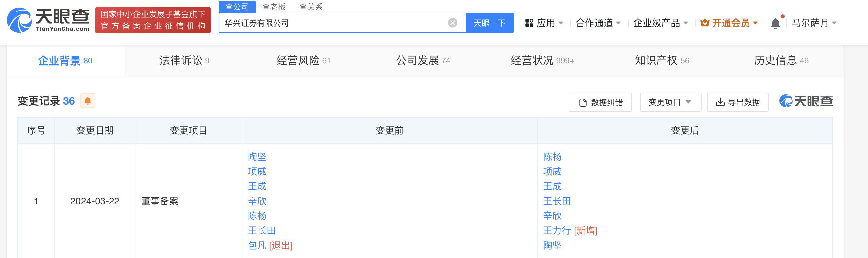This screenshot has width=868, height=258.
Task: Click the 变更前 column header
Action: pos(389,131)
